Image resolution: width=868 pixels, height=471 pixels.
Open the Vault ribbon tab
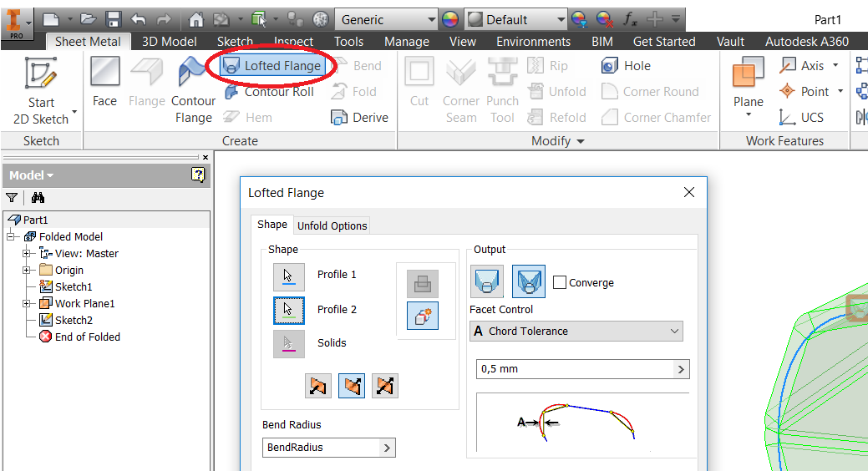(730, 42)
